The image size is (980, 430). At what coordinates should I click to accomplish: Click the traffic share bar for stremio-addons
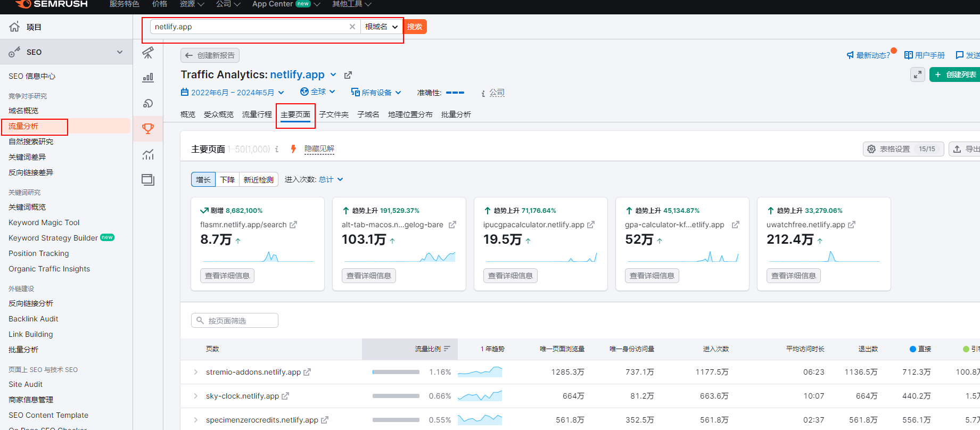(x=396, y=372)
